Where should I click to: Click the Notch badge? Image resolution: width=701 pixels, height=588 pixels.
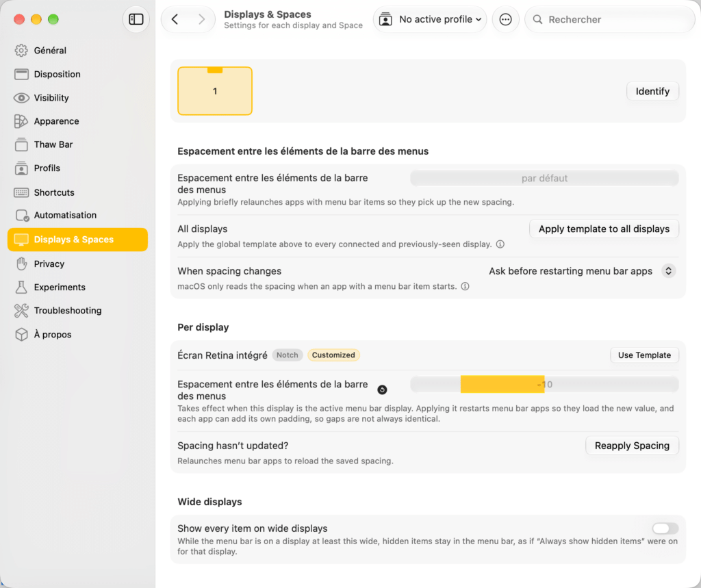pyautogui.click(x=287, y=355)
